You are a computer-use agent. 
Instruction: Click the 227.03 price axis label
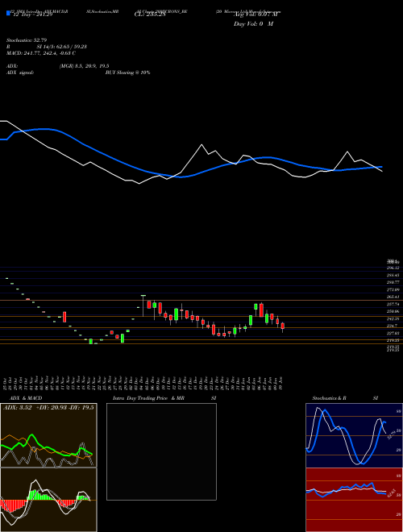click(x=393, y=333)
